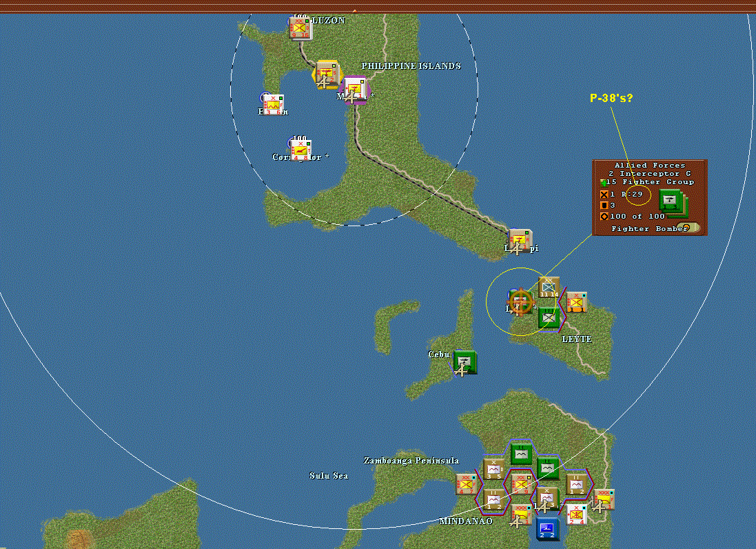Image resolution: width=756 pixels, height=549 pixels.
Task: Select the southern corps counter on Mindanao
Action: tap(521, 515)
